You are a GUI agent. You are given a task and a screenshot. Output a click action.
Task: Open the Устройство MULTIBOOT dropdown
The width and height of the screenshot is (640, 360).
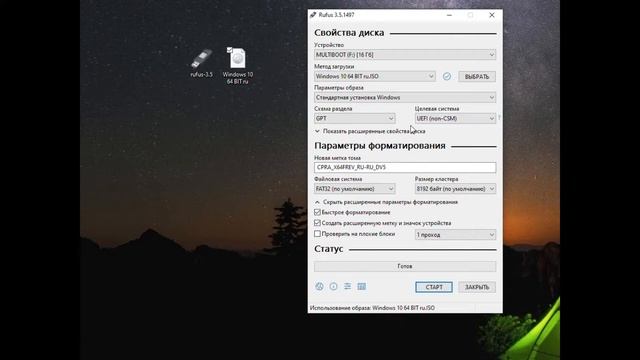click(x=405, y=55)
